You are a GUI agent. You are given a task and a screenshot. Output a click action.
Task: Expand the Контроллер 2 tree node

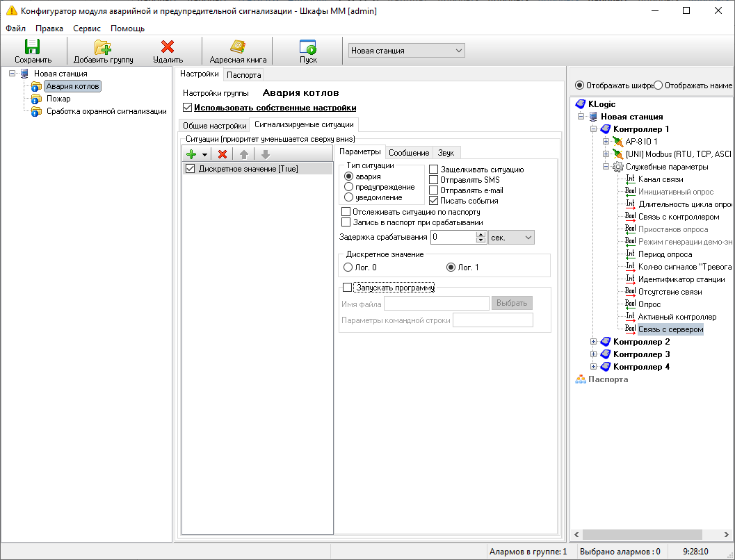click(x=593, y=342)
